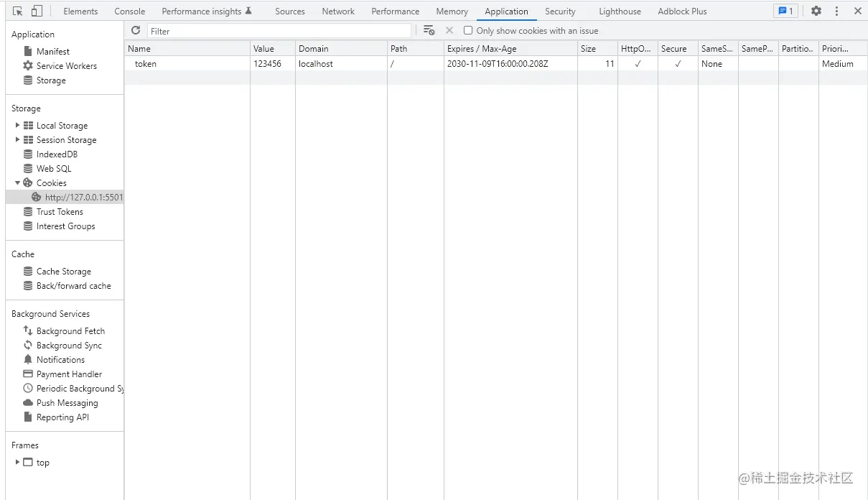Click the Background Fetch arrows icon
Viewport: 868px width, 500px height.
click(28, 330)
